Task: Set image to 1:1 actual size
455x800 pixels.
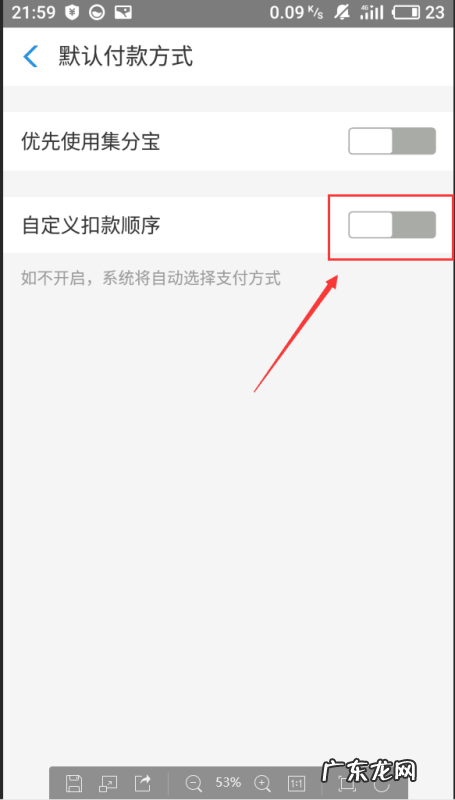Action: click(x=297, y=783)
